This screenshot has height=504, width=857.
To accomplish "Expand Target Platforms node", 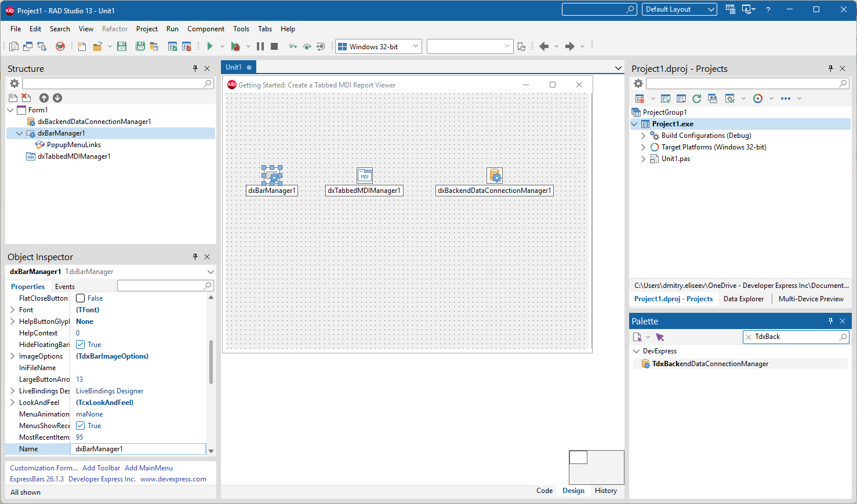I will tap(643, 147).
